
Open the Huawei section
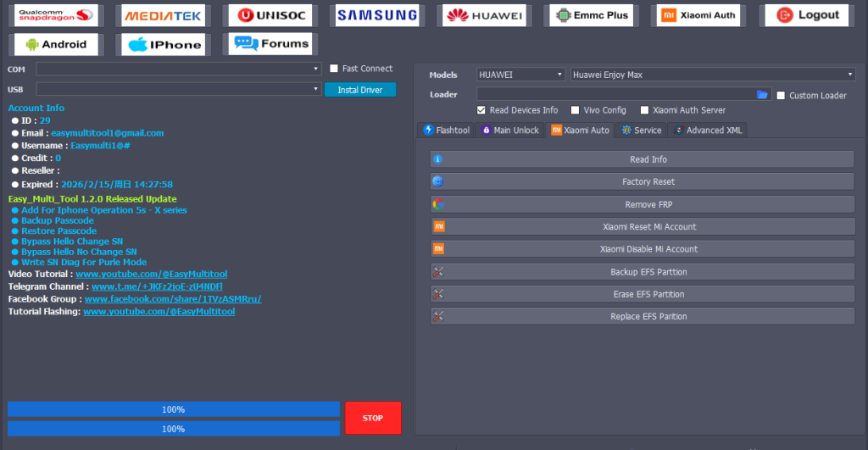point(484,15)
